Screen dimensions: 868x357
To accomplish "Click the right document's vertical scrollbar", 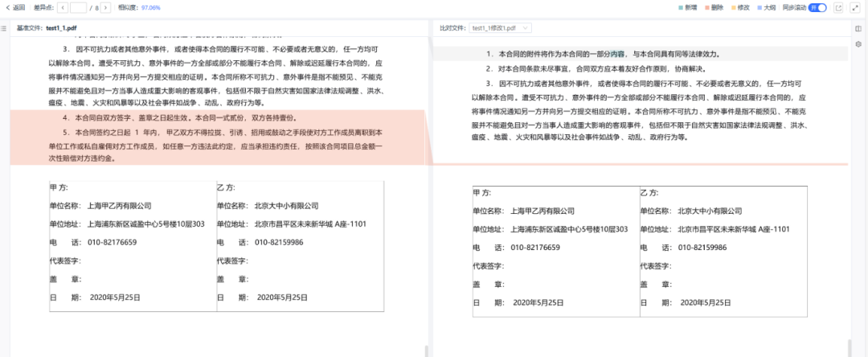I will [x=849, y=347].
